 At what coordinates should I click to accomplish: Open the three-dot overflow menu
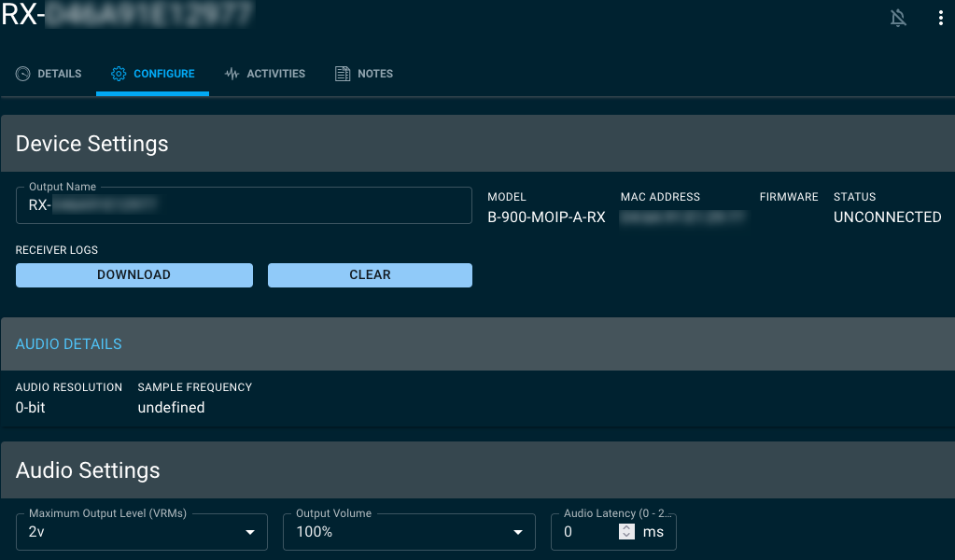941,17
